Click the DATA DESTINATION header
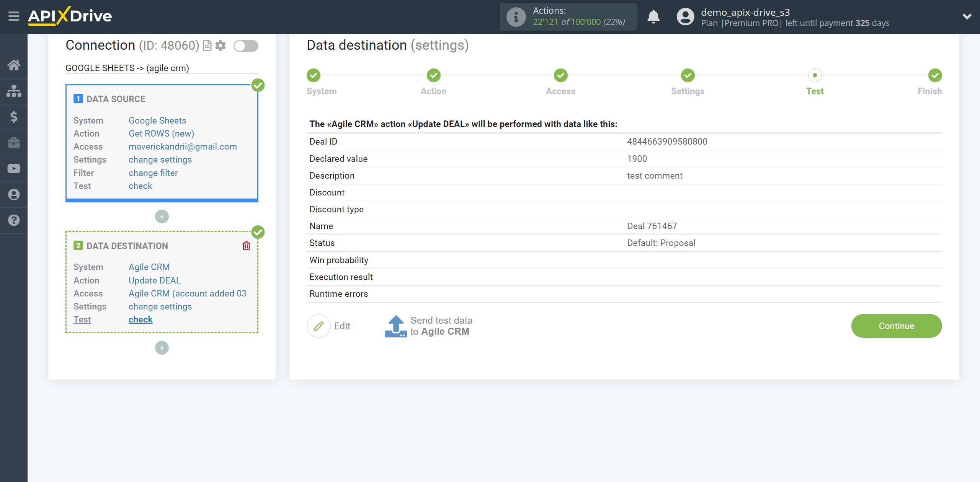980x482 pixels. point(127,246)
